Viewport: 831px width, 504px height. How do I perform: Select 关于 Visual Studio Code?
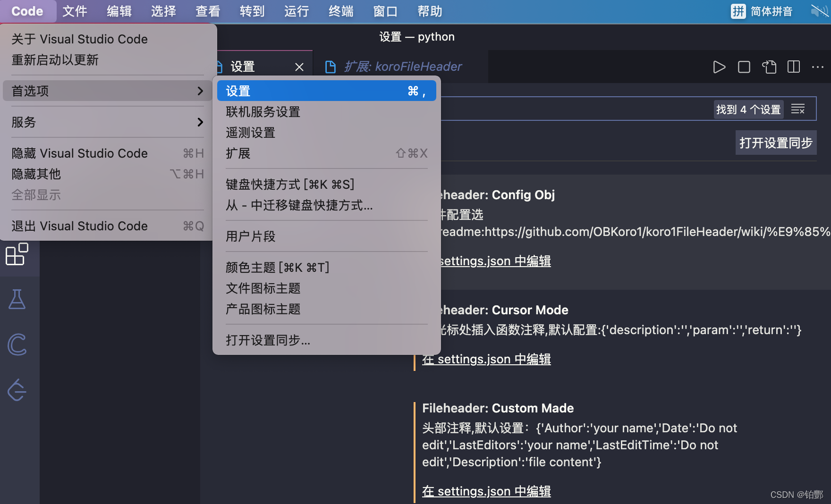108,39
